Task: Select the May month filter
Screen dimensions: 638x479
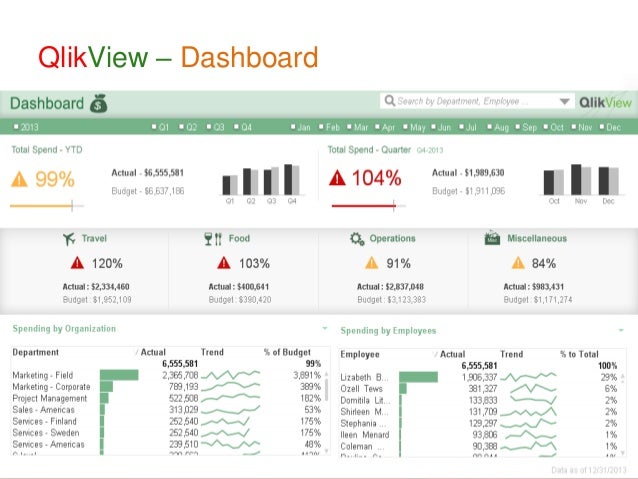Action: point(414,127)
